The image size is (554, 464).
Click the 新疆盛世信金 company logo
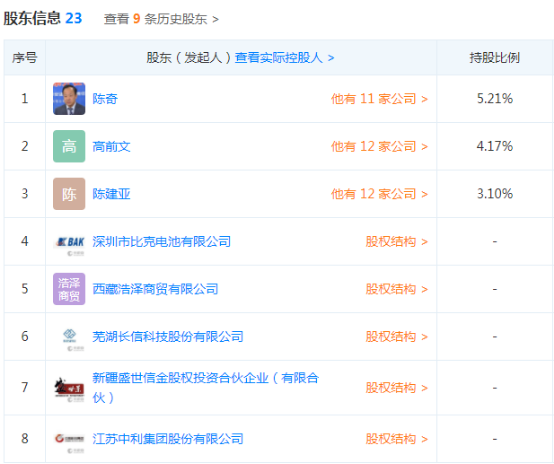coord(69,389)
